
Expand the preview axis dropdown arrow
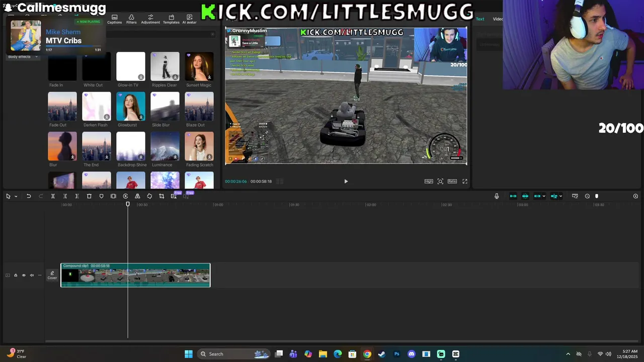click(x=560, y=196)
